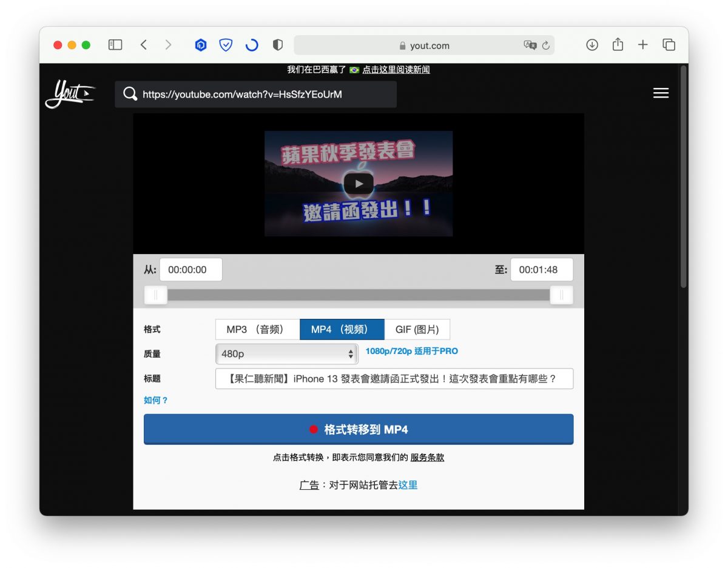
Task: Click the middle of the trim slider bar
Action: tap(359, 295)
